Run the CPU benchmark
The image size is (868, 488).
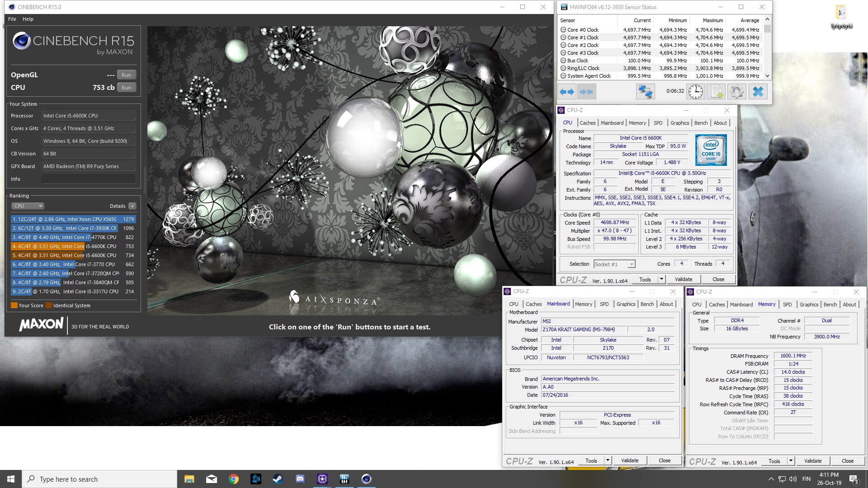pos(126,88)
